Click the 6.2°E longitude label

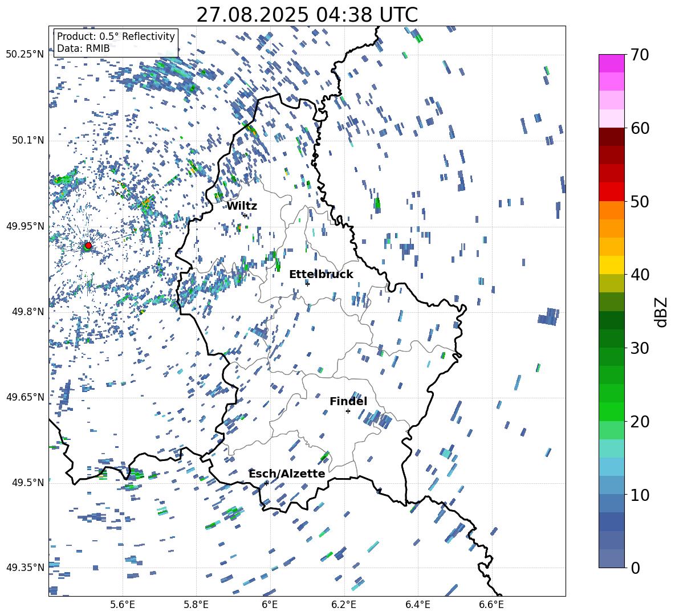tap(344, 605)
